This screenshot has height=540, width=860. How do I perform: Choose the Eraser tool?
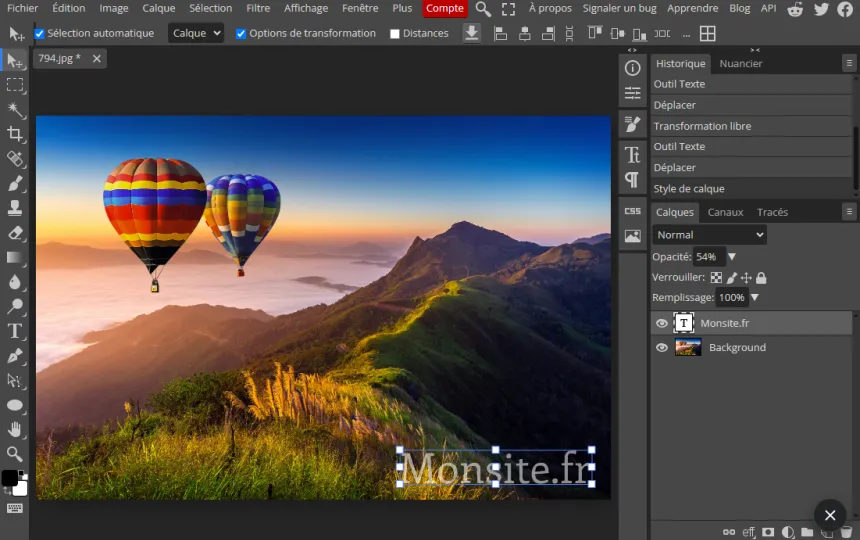coord(15,232)
